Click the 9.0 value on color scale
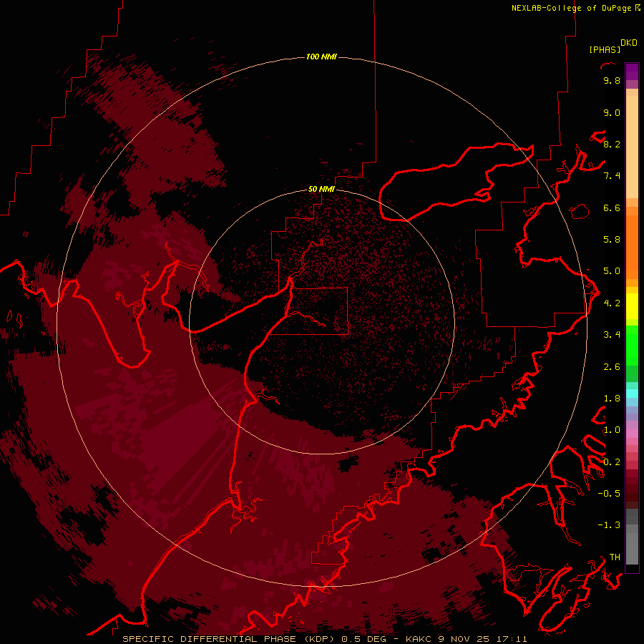This screenshot has height=644, width=644. coord(612,112)
